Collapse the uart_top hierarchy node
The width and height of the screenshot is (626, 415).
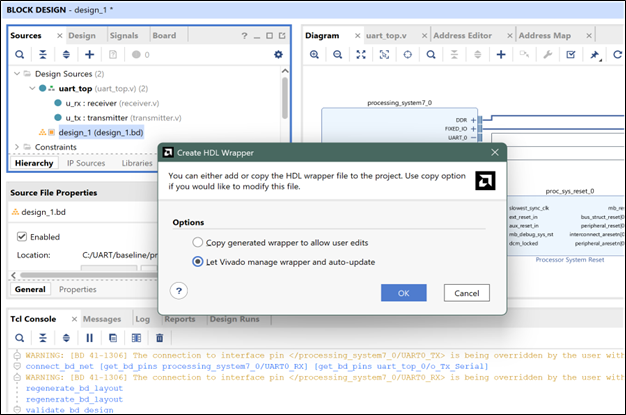pos(32,88)
